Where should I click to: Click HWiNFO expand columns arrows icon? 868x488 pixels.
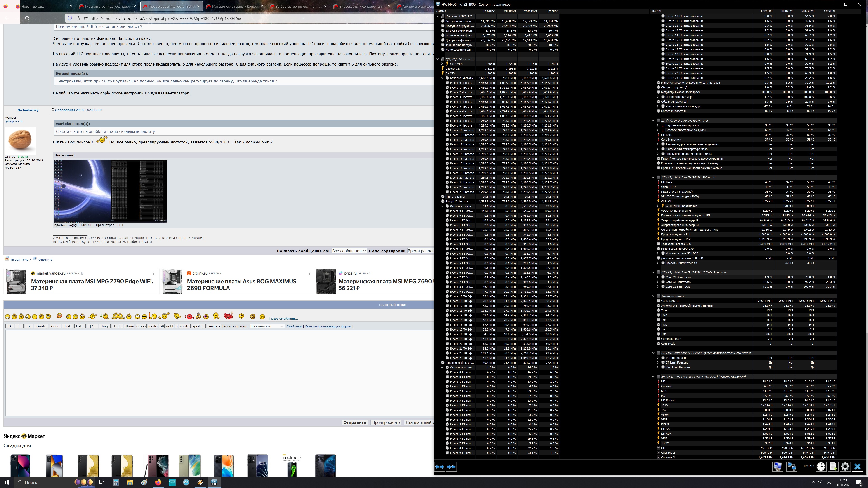[440, 467]
